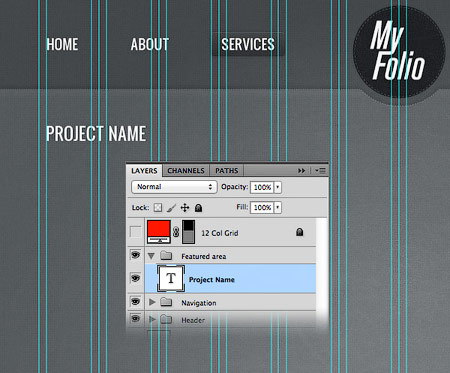Open the Fill slider arrow

coord(278,207)
